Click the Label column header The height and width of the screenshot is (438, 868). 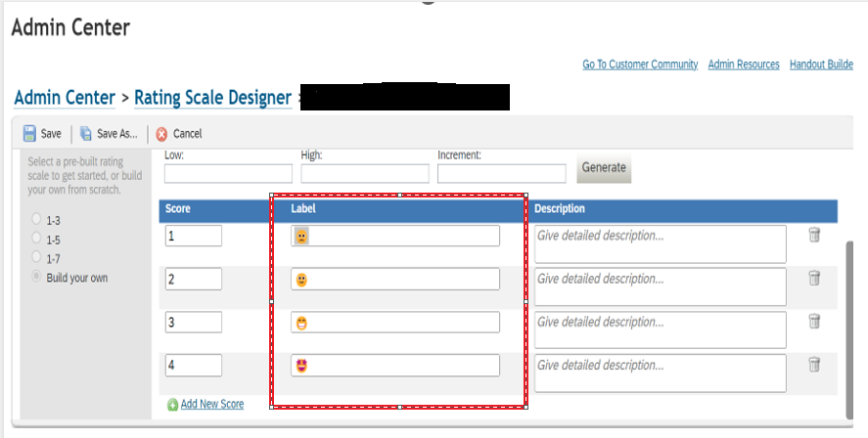[x=303, y=208]
